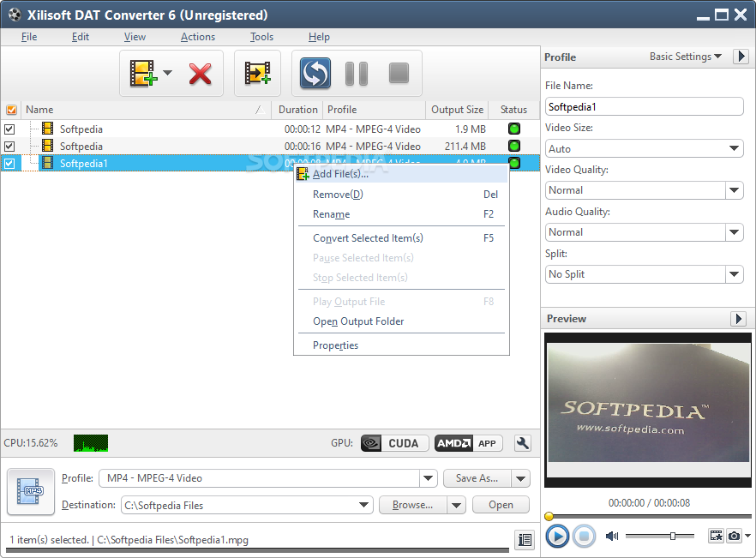Click green status icon of second row
The image size is (756, 558).
click(514, 146)
